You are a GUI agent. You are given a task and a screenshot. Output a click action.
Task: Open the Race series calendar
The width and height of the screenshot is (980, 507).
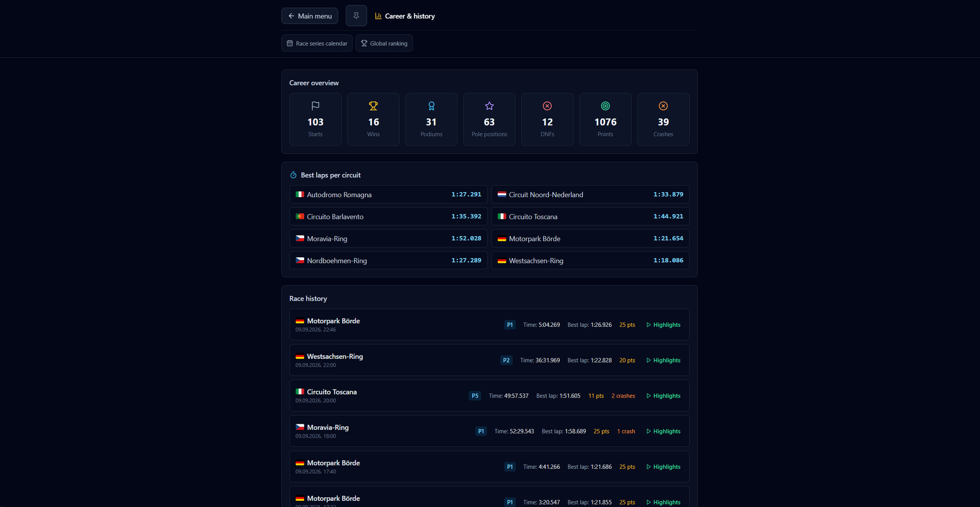tap(317, 43)
